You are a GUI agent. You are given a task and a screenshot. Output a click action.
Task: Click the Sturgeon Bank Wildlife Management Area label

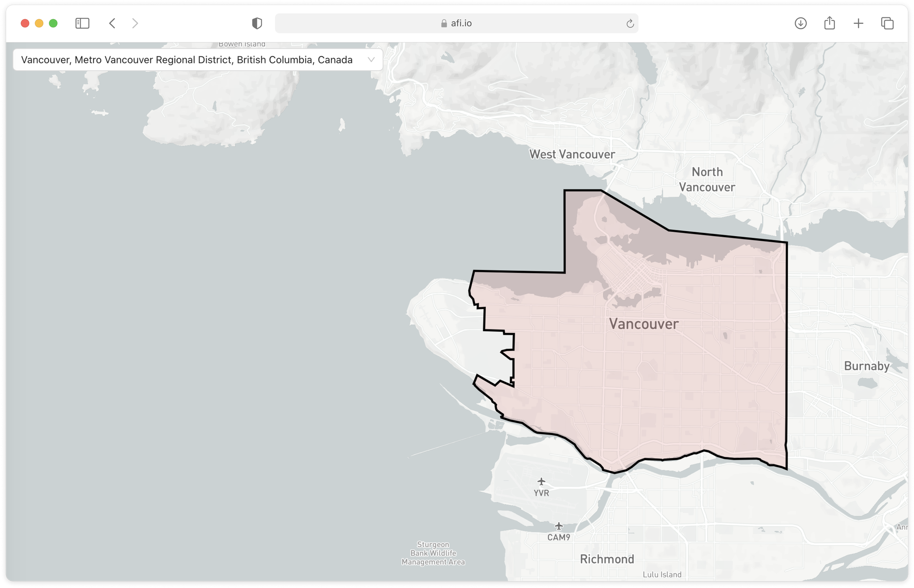coord(433,553)
